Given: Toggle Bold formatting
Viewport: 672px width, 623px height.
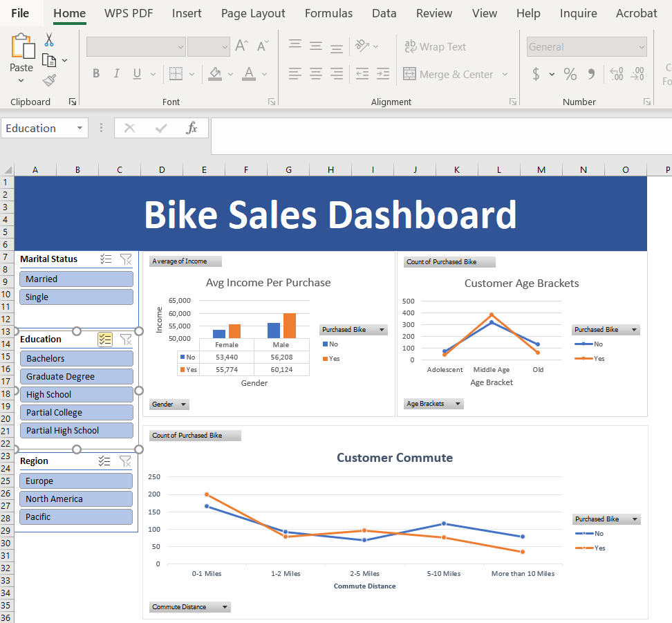Looking at the screenshot, I should 96,74.
